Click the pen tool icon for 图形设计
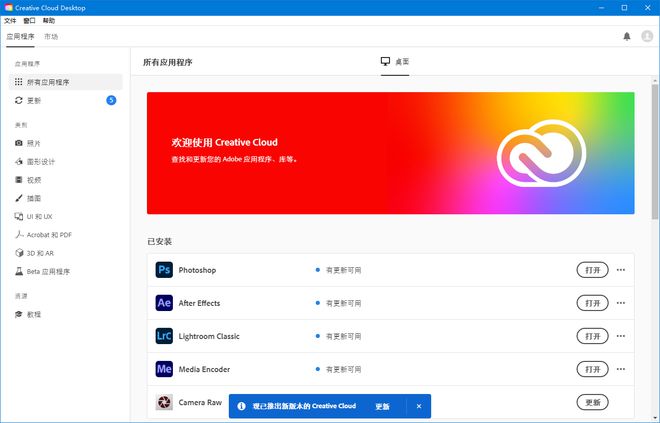 19,161
